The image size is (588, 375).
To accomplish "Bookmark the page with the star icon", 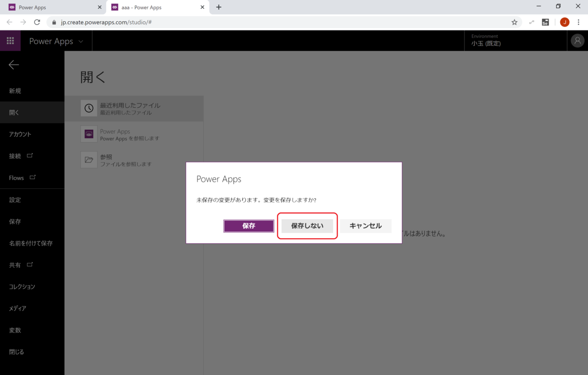I will coord(514,22).
